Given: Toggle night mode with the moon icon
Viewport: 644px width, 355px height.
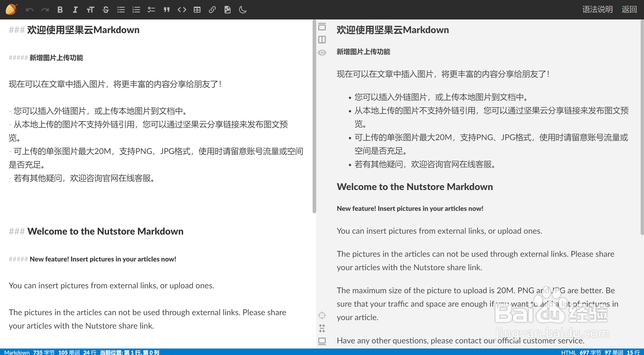Looking at the screenshot, I should [243, 10].
